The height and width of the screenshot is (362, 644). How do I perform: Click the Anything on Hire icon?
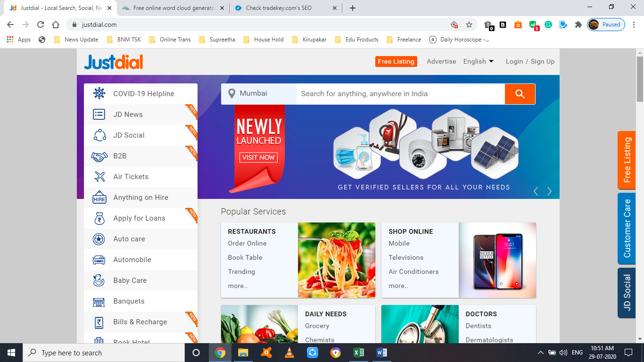[99, 197]
